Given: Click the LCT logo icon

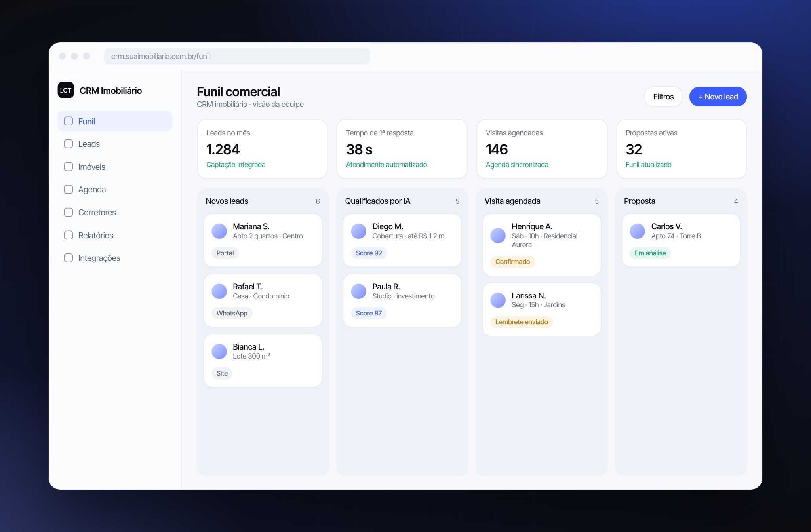Looking at the screenshot, I should point(66,90).
